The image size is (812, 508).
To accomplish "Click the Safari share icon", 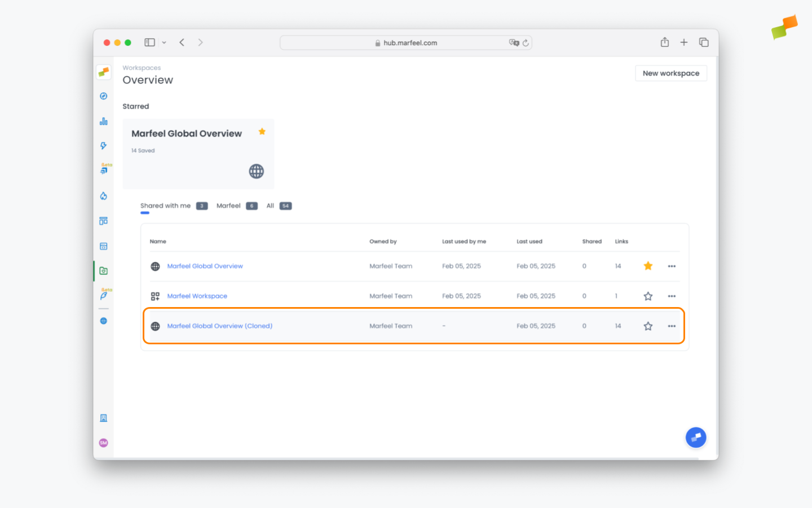I will pyautogui.click(x=665, y=42).
